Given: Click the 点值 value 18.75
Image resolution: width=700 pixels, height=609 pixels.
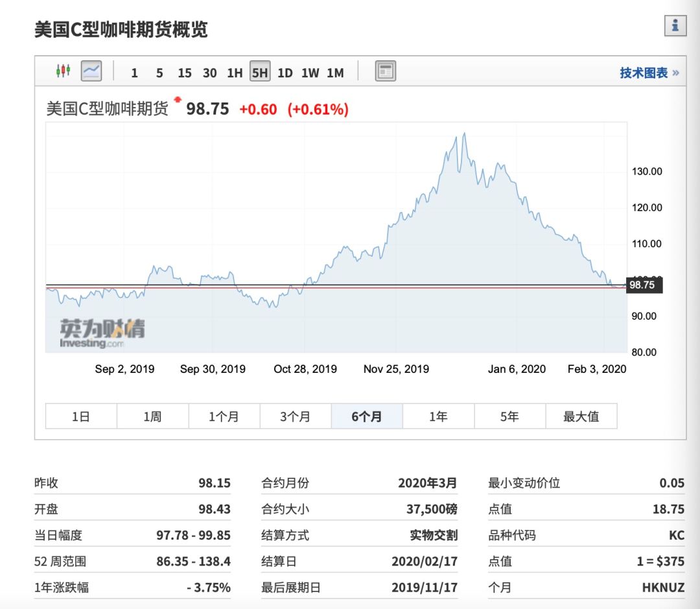Looking at the screenshot, I should tap(668, 509).
